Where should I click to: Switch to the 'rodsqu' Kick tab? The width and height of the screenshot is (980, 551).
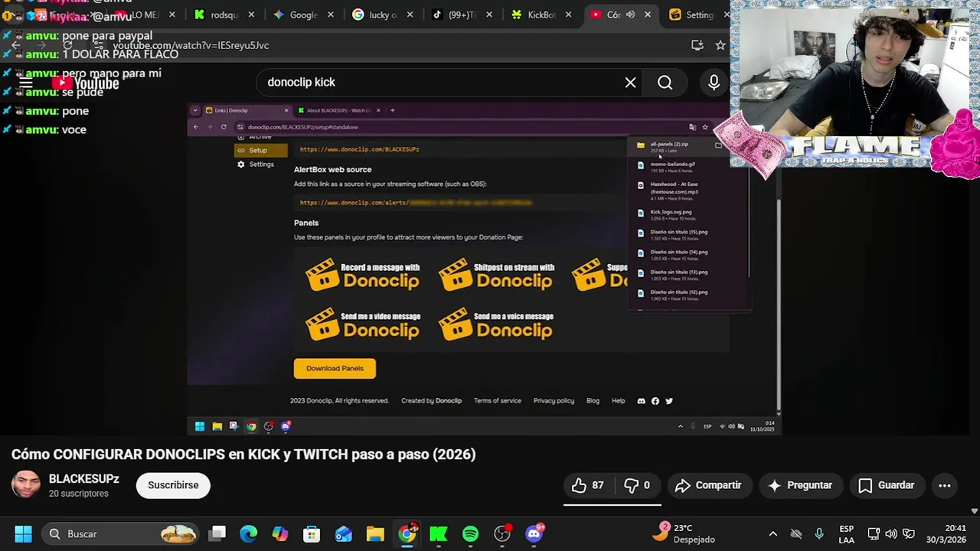224,15
